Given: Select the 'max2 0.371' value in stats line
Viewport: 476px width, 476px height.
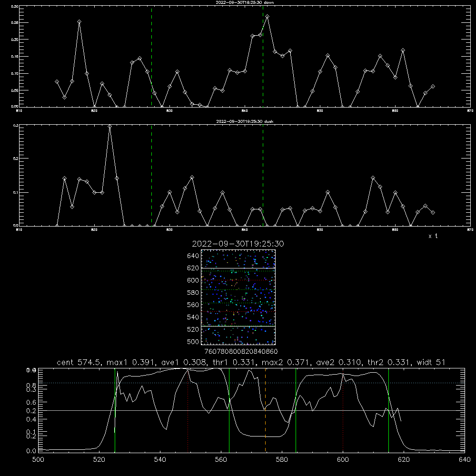Looking at the screenshot, I should (285, 362).
